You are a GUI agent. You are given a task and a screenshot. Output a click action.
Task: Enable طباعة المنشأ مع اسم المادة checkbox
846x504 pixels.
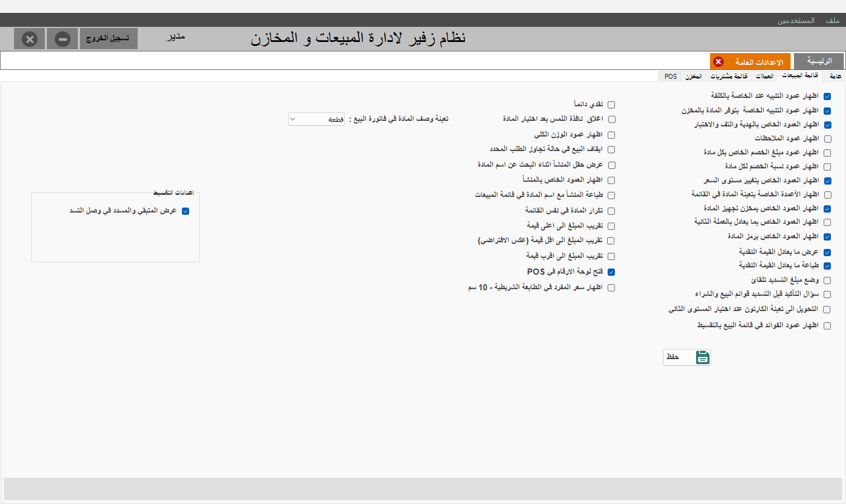click(x=611, y=195)
